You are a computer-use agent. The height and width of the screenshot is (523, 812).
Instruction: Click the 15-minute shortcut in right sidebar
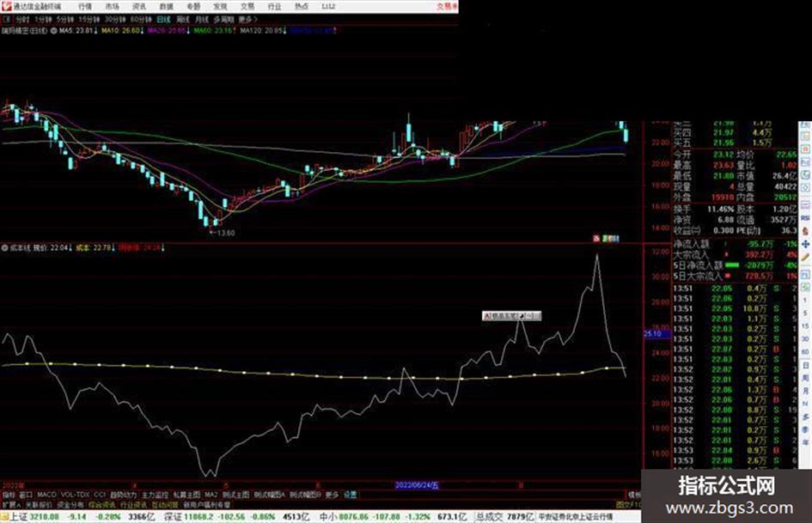tap(805, 326)
